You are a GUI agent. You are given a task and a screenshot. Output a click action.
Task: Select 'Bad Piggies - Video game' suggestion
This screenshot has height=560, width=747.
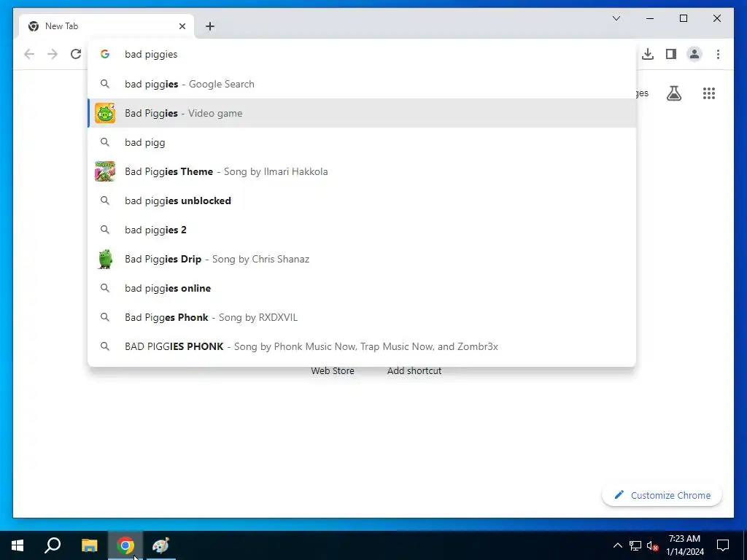pyautogui.click(x=362, y=113)
